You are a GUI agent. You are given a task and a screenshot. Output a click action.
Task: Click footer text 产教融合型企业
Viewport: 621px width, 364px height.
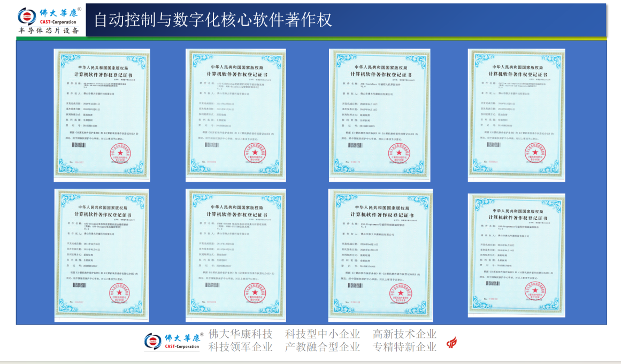(323, 347)
